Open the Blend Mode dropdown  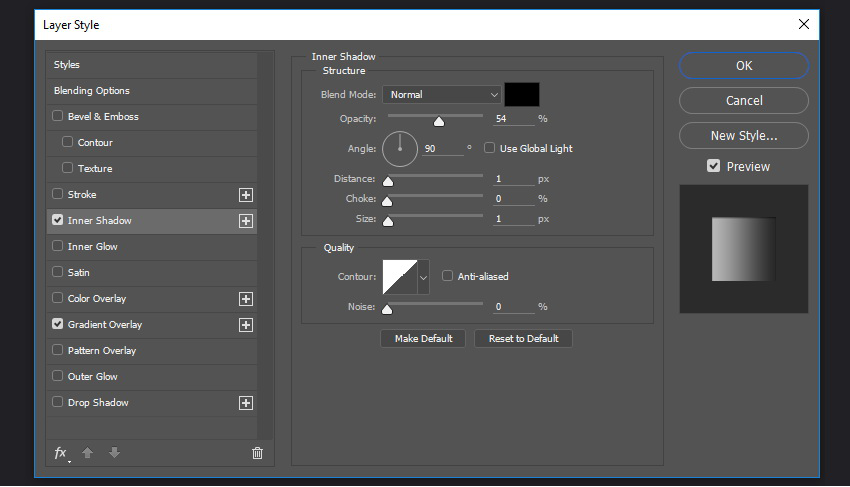coord(442,94)
